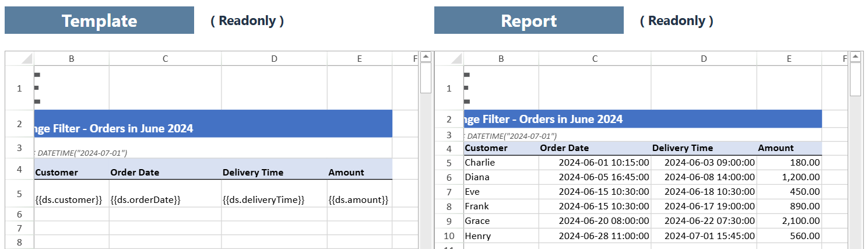Image resolution: width=868 pixels, height=249 pixels.
Task: Select column B header in Report sheet
Action: pos(501,58)
